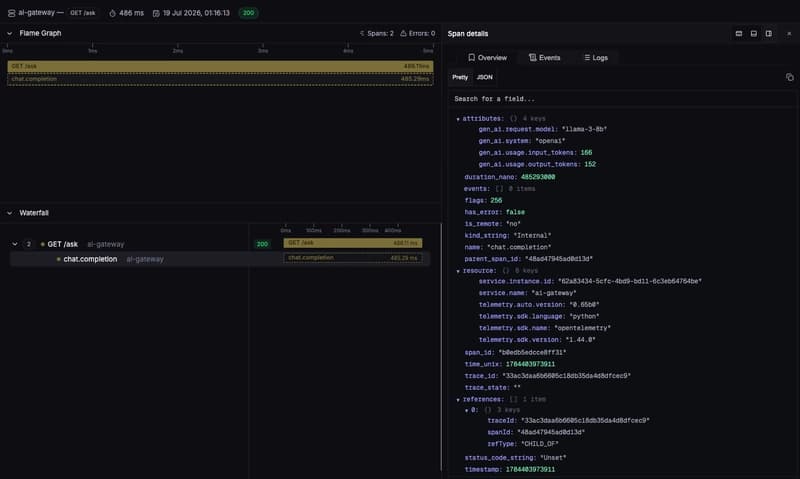
Task: Collapse the Flame Graph section
Action: click(x=9, y=33)
